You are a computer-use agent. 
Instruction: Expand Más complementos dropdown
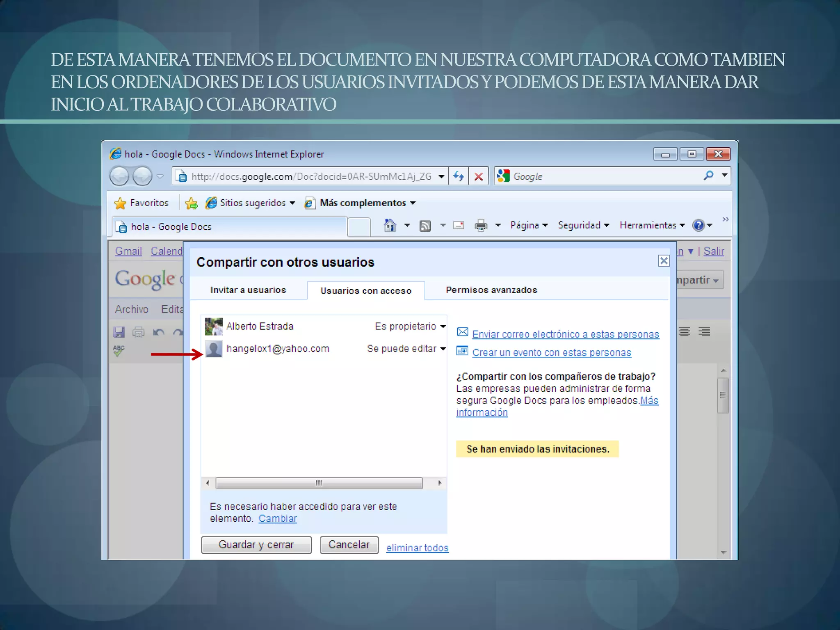pyautogui.click(x=413, y=203)
